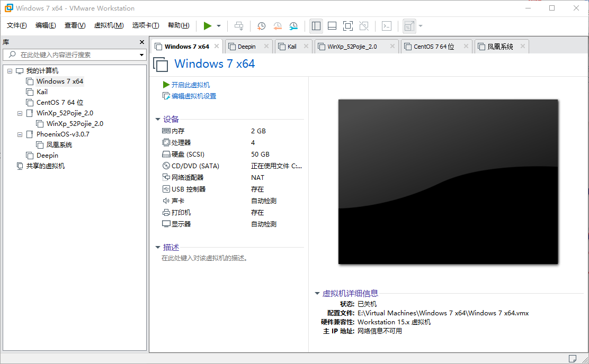Click the 声卡 device row

tap(232, 201)
